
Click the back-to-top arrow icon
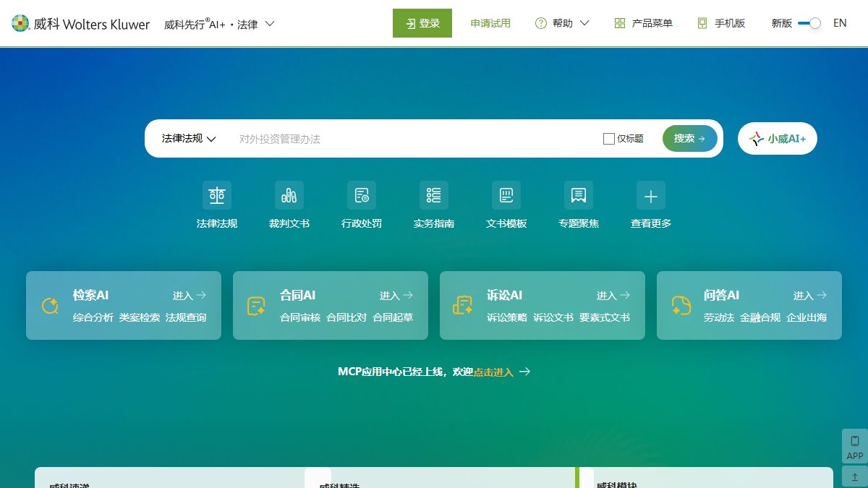coord(855,477)
